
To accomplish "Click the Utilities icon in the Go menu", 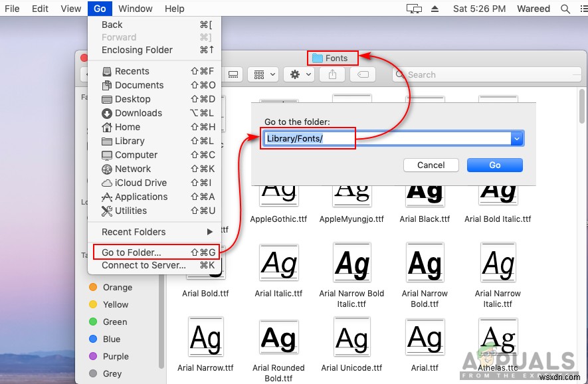I will tap(108, 211).
